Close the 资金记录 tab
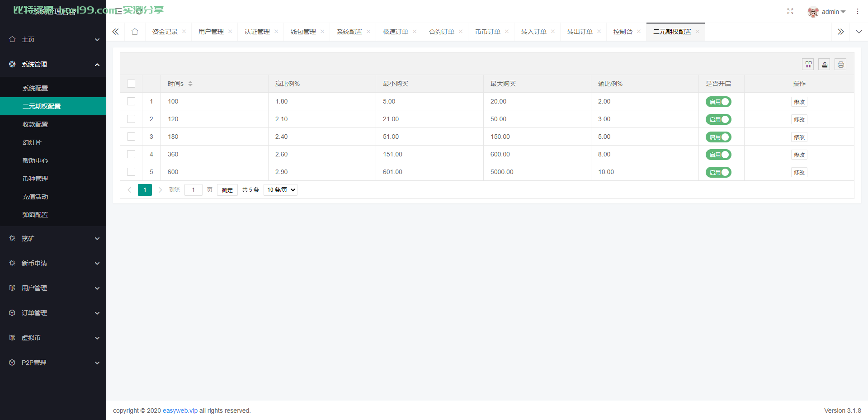Image resolution: width=868 pixels, height=420 pixels. pyautogui.click(x=184, y=32)
